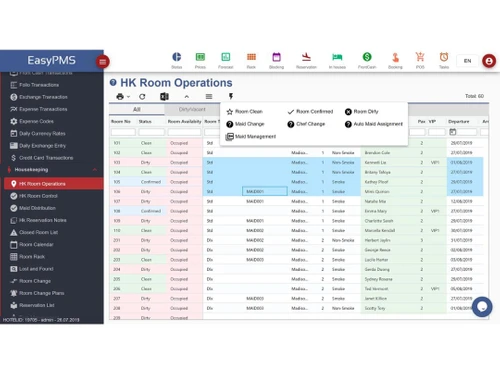This screenshot has width=500, height=375.
Task: Click the hamburger lines icon in grid toolbar
Action: point(209,97)
